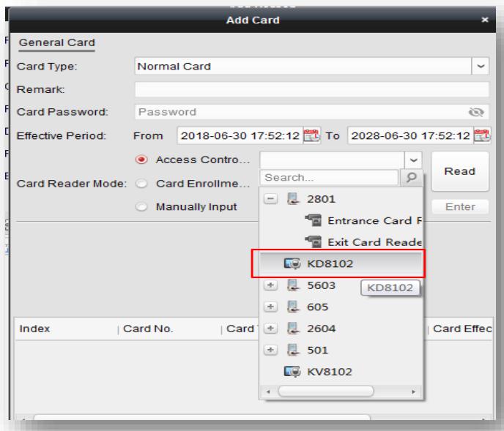Expand the 5603 tree node
This screenshot has width=504, height=431.
click(271, 285)
